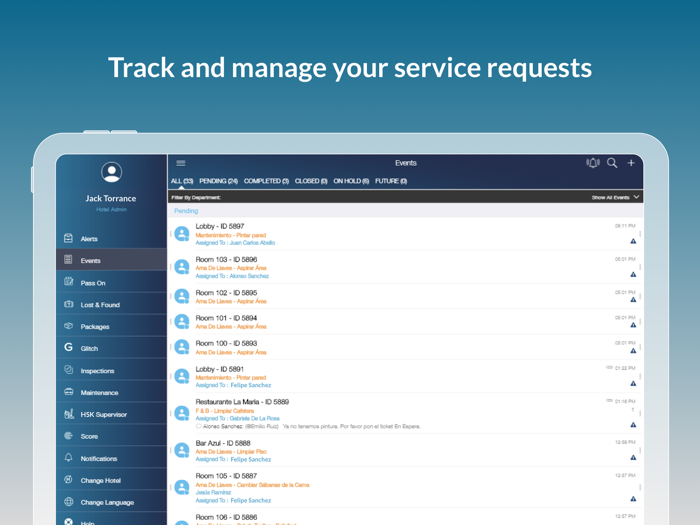Open Packages in the sidebar
Screen dimensions: 700x525
(112, 326)
